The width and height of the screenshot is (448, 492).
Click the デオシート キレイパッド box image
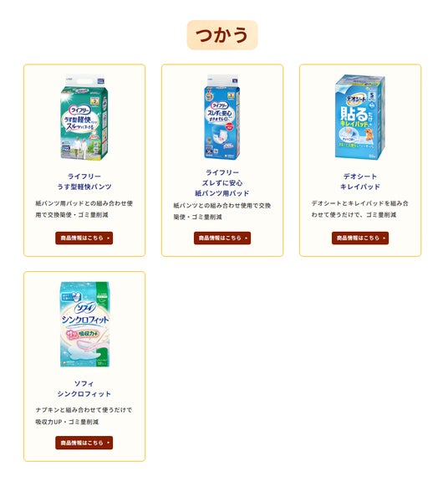tap(360, 117)
